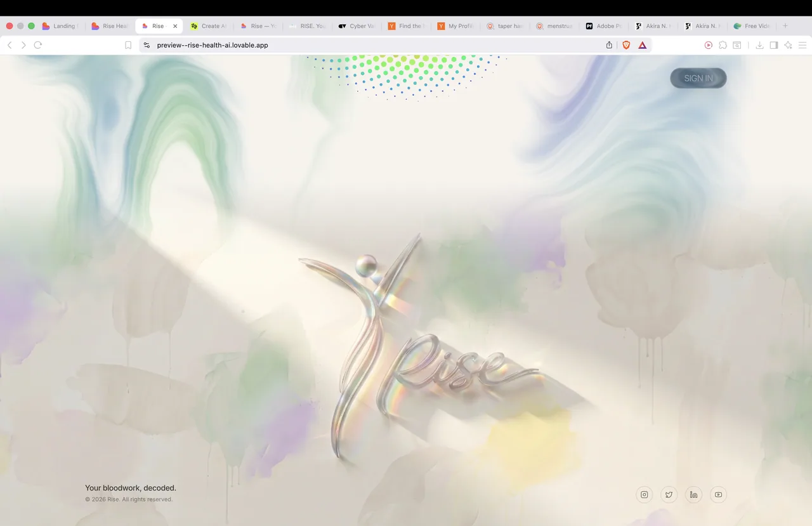
Task: Open the Downloads icon in toolbar
Action: point(759,45)
